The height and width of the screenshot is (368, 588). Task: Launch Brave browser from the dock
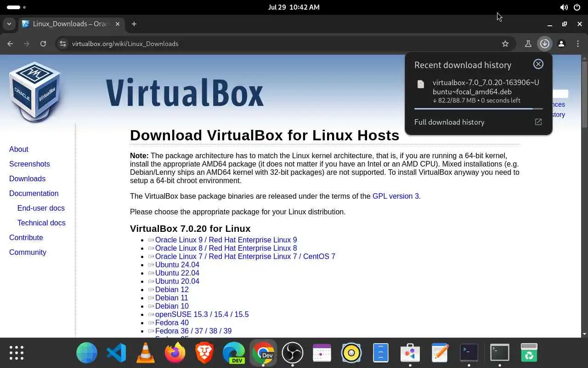[204, 353]
